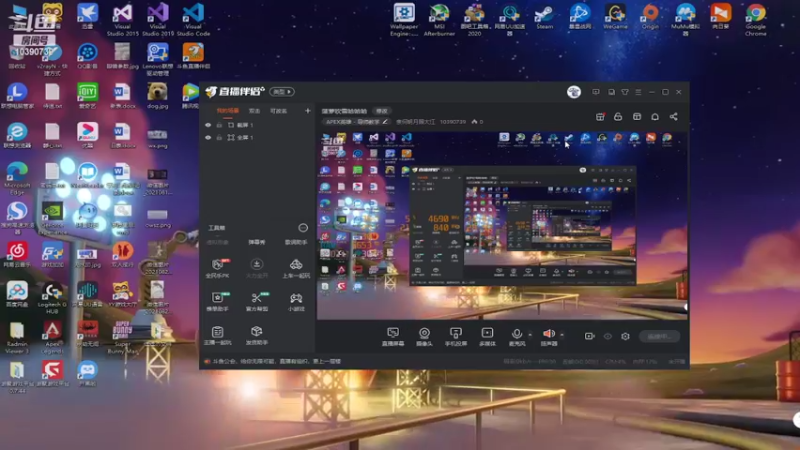The width and height of the screenshot is (800, 450).
Task: Click the share icon in stream header
Action: [673, 117]
